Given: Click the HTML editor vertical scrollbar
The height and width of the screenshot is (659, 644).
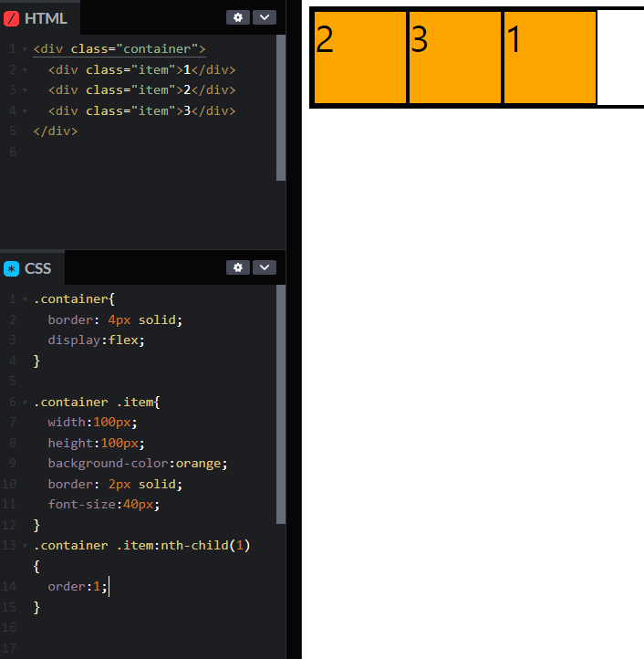Looking at the screenshot, I should point(281,108).
